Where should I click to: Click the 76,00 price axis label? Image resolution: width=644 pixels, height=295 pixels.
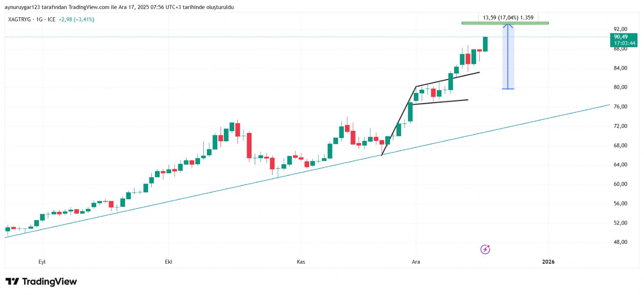tap(620, 107)
